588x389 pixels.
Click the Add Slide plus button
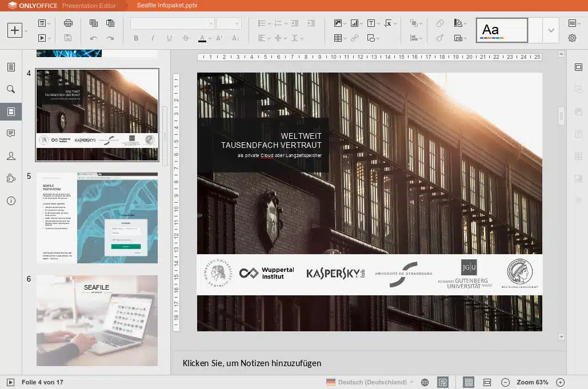click(15, 30)
